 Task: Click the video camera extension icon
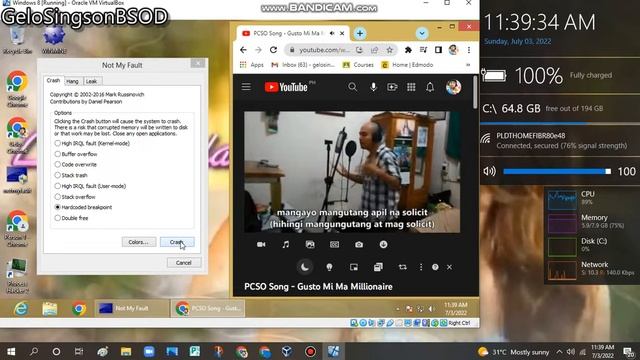(x=261, y=244)
